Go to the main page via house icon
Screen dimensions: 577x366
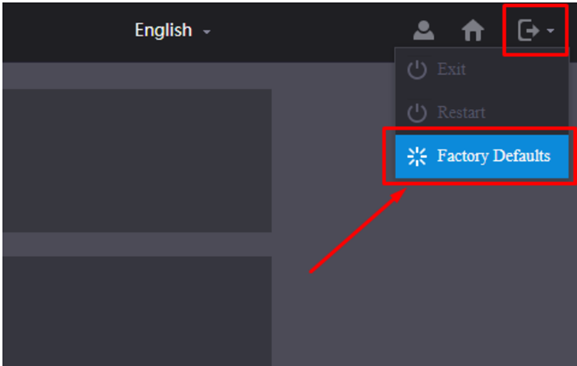pyautogui.click(x=473, y=30)
